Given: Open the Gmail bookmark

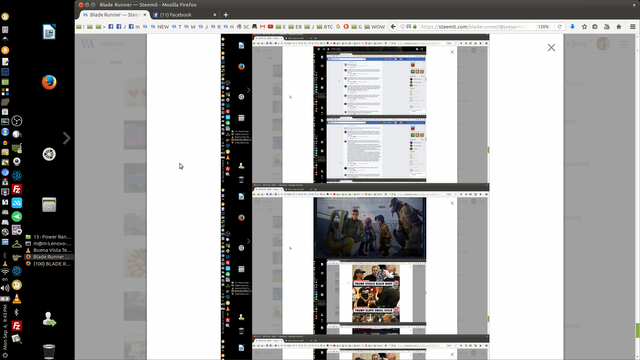Looking at the screenshot, I should pyautogui.click(x=262, y=27).
